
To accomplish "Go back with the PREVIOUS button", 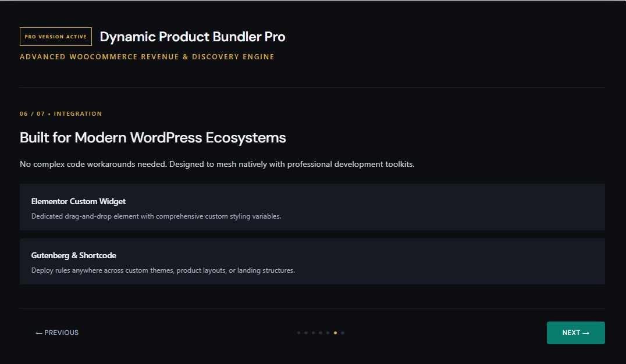I will pyautogui.click(x=57, y=333).
